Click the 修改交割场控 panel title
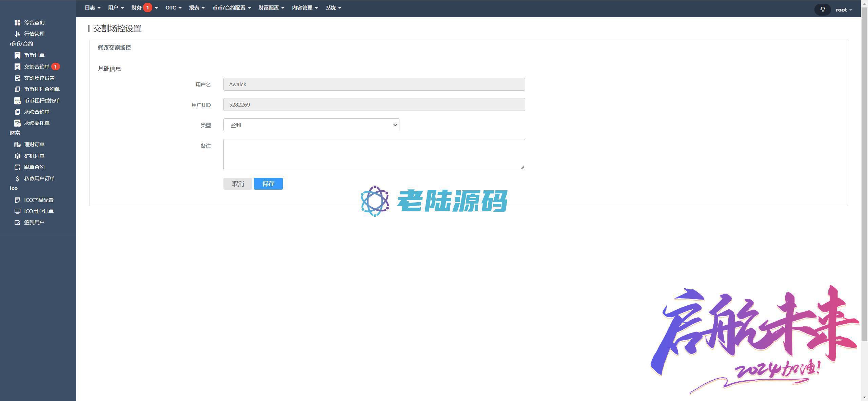The image size is (868, 401). pos(114,47)
